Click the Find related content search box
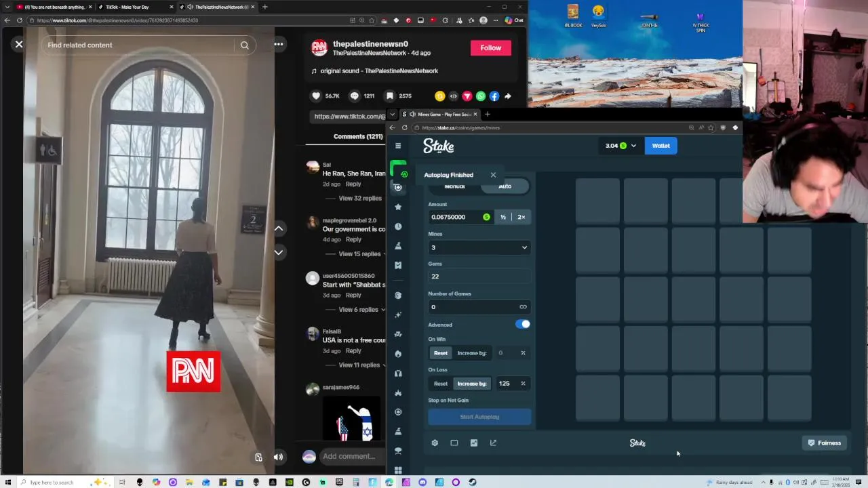868x488 pixels. (x=139, y=45)
